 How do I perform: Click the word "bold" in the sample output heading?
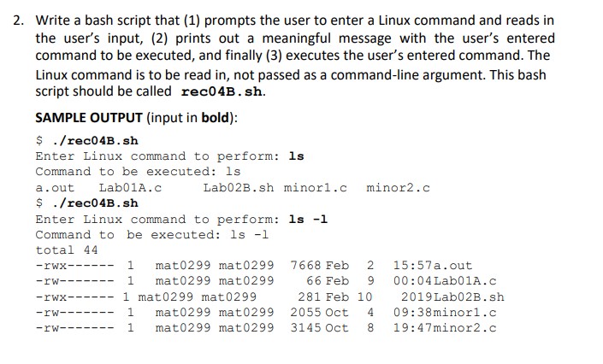214,118
